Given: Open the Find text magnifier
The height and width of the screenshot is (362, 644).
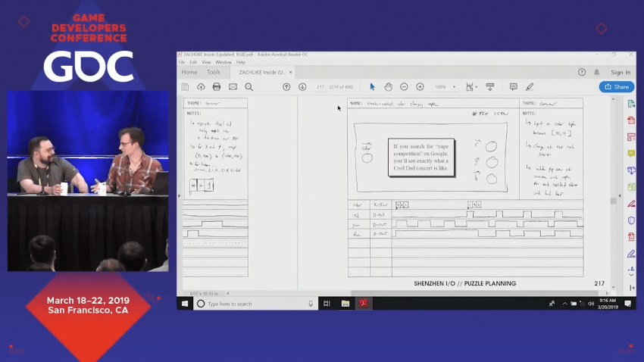Looking at the screenshot, I should click(x=249, y=87).
